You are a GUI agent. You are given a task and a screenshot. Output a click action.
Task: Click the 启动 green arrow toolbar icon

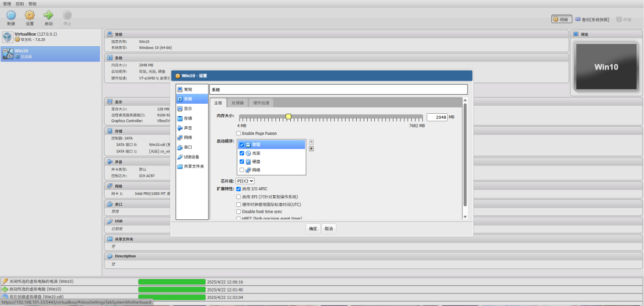tap(48, 16)
